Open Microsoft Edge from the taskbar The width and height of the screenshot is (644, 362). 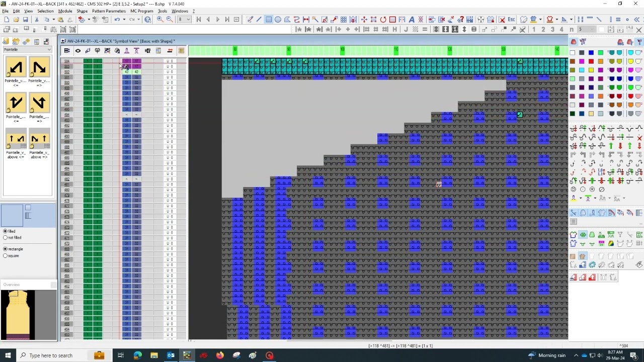(x=137, y=355)
